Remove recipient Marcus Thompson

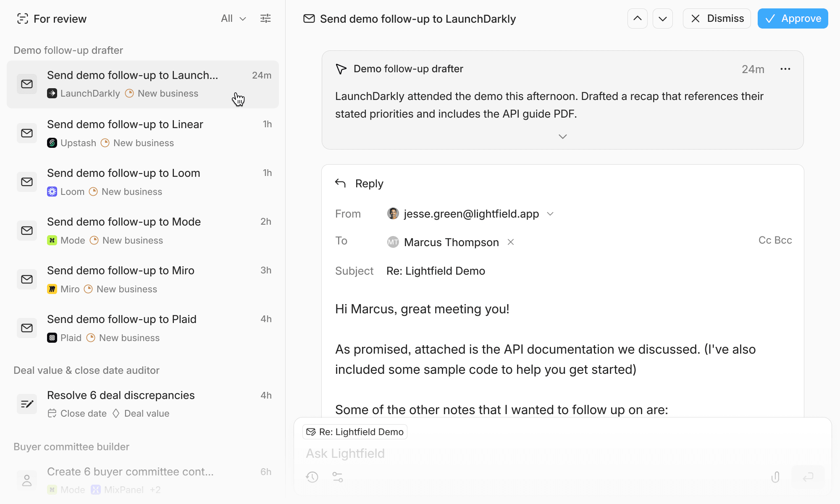(511, 242)
